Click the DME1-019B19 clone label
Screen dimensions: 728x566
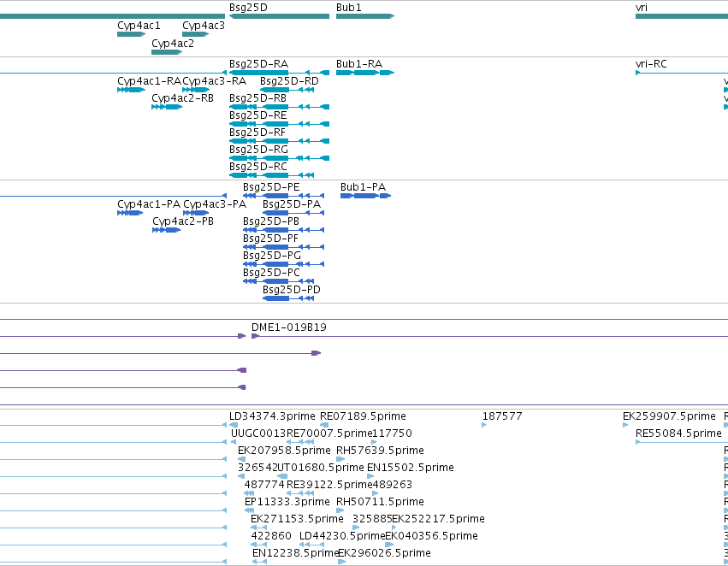click(289, 327)
